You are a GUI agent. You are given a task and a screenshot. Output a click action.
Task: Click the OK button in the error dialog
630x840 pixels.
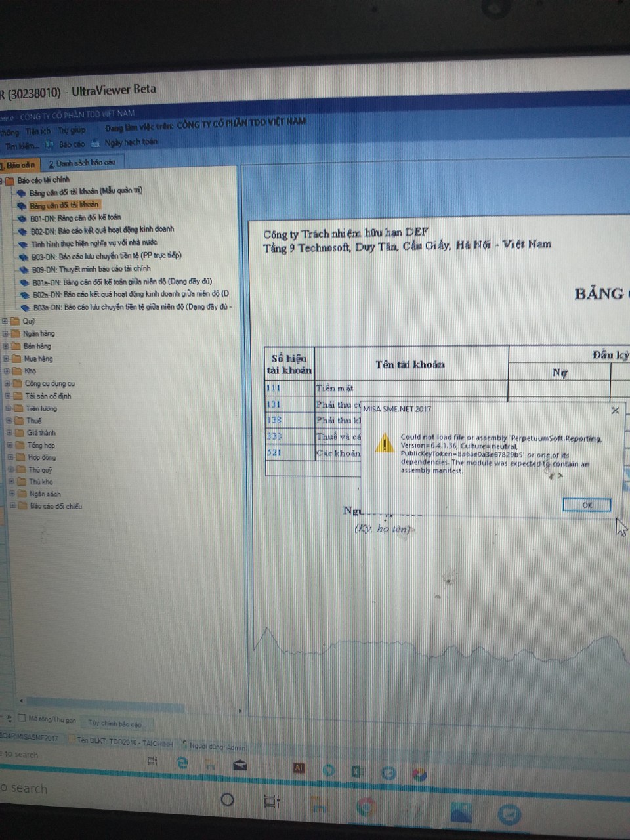(587, 505)
